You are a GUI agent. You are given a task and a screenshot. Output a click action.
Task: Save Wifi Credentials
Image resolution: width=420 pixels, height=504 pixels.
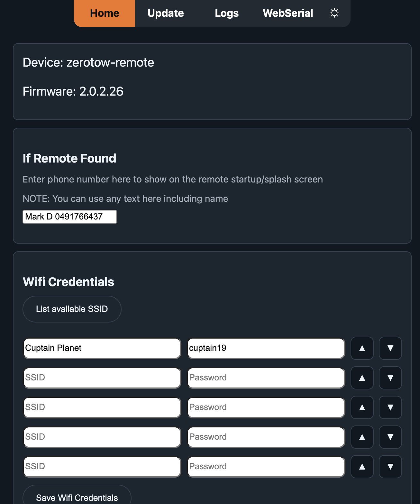pyautogui.click(x=77, y=496)
